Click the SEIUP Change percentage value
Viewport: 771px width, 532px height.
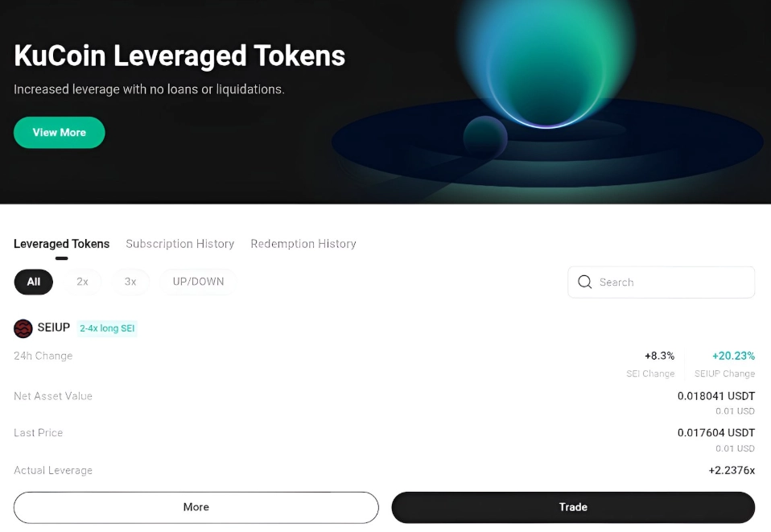[733, 355]
